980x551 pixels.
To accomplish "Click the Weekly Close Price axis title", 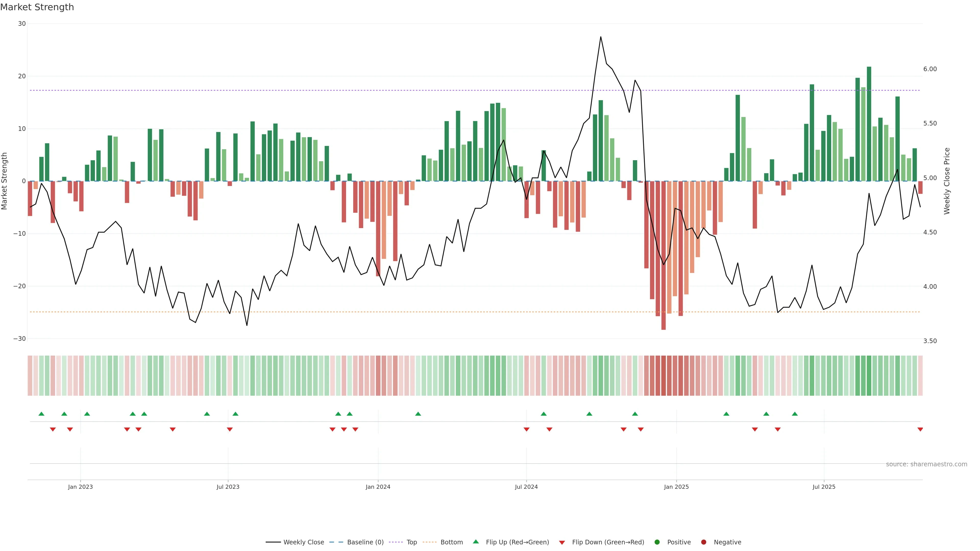I will [947, 181].
